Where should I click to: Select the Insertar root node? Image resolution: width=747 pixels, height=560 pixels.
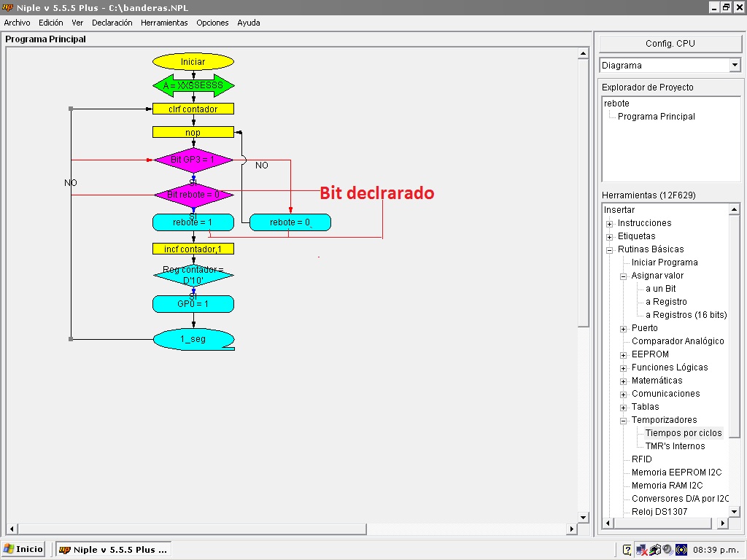tap(619, 210)
